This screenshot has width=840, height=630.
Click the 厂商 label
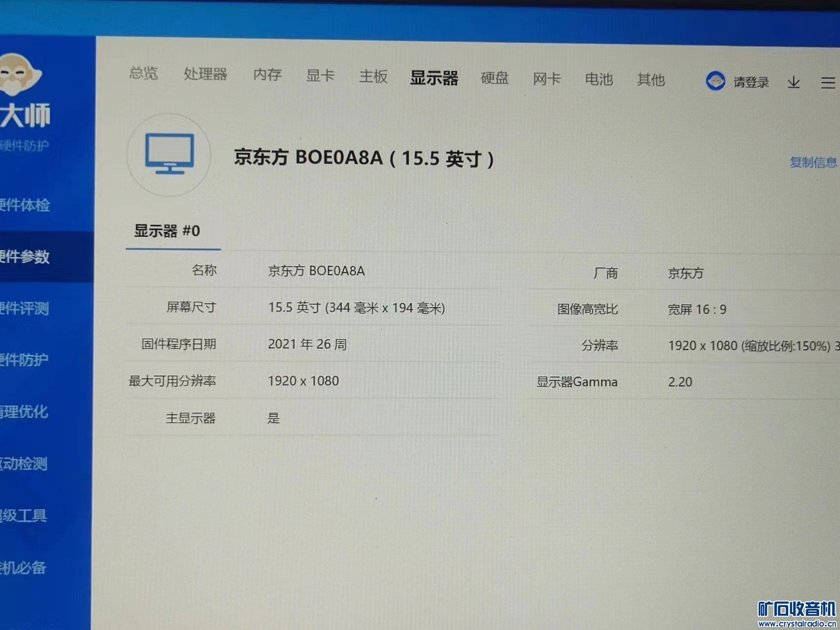click(606, 273)
